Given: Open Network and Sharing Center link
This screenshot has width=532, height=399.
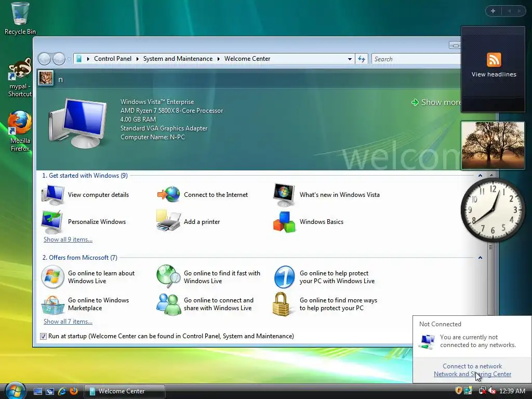Looking at the screenshot, I should click(472, 374).
